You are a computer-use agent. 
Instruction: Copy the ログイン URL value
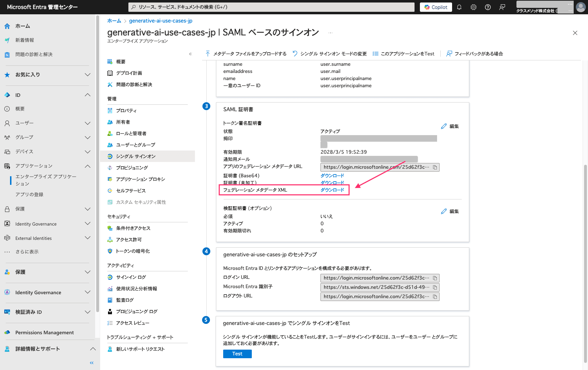[435, 278]
